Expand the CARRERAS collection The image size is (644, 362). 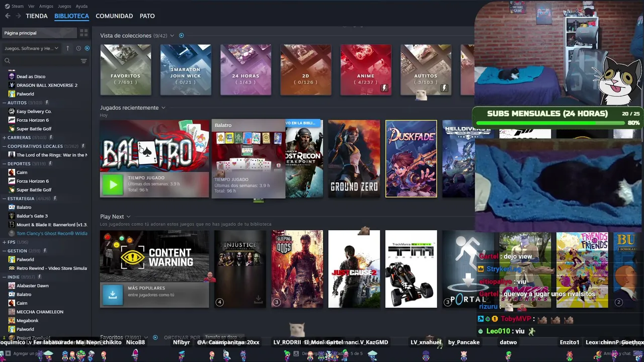click(5, 137)
